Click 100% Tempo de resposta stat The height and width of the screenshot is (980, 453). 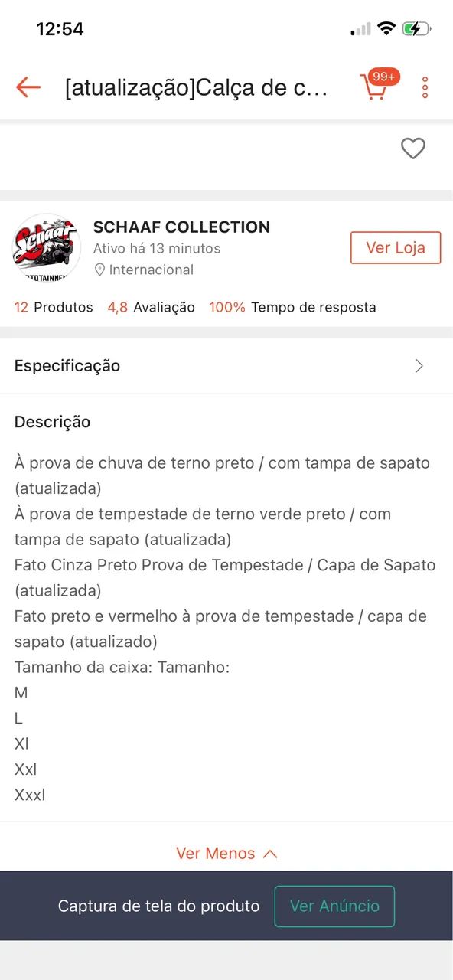pos(293,307)
